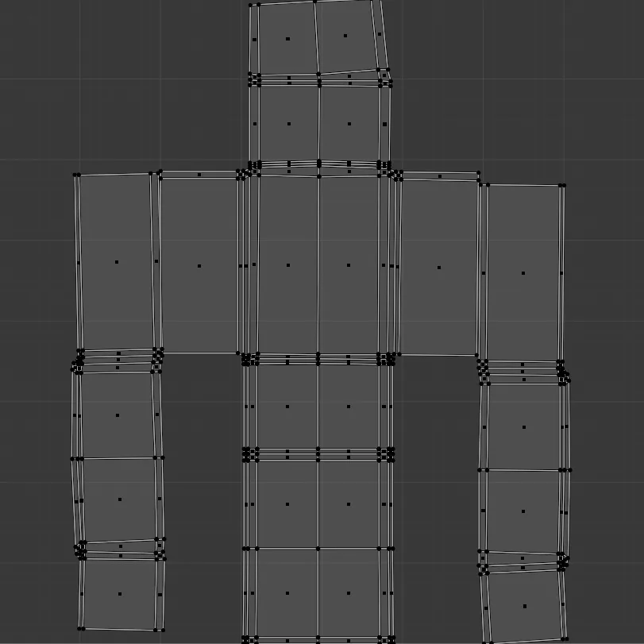
Task: Select the left neck face dot below the head
Action: click(289, 124)
